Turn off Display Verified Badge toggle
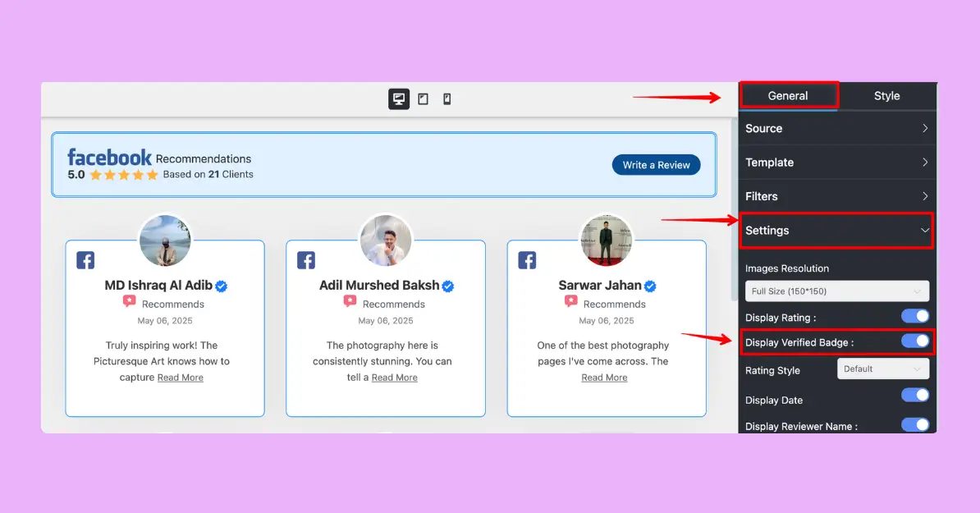The width and height of the screenshot is (980, 513). (915, 341)
